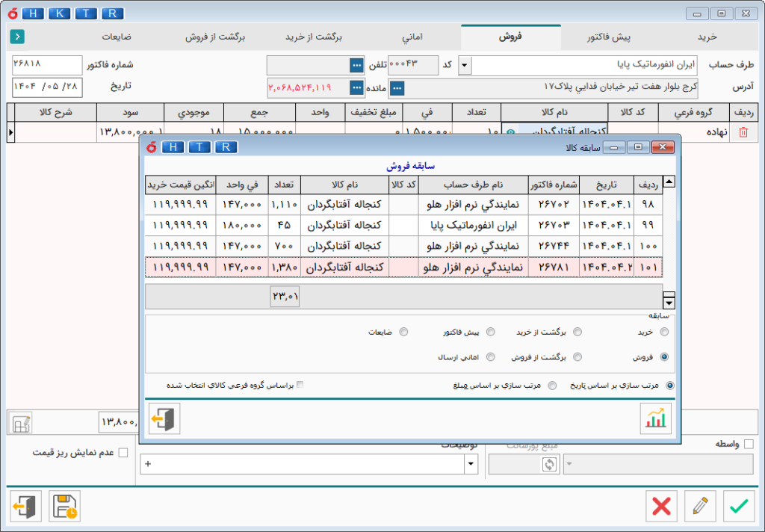Toggle the واسطه checkbox
The height and width of the screenshot is (532, 765).
point(749,444)
